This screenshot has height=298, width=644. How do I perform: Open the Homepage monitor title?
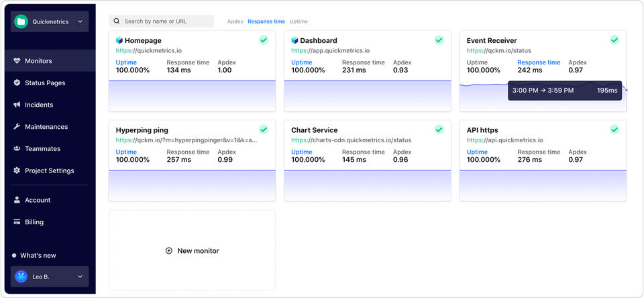coord(143,41)
